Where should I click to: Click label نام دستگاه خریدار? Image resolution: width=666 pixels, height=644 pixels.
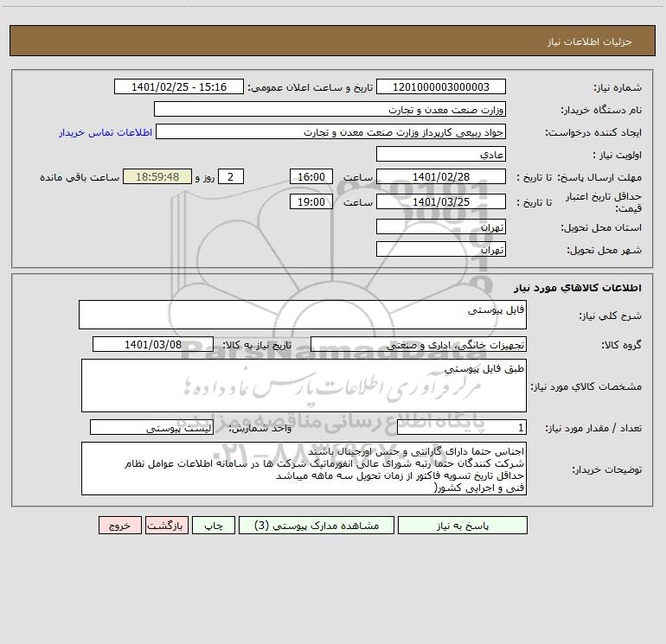point(601,110)
